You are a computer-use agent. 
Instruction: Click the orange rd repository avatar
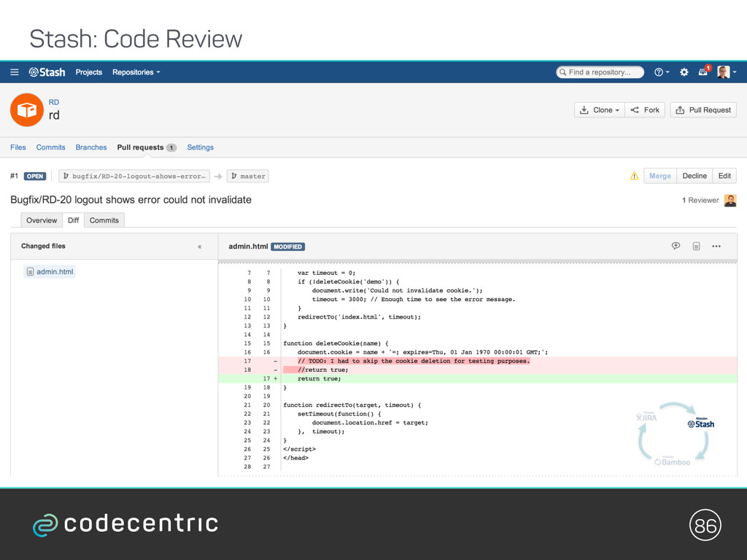27,110
